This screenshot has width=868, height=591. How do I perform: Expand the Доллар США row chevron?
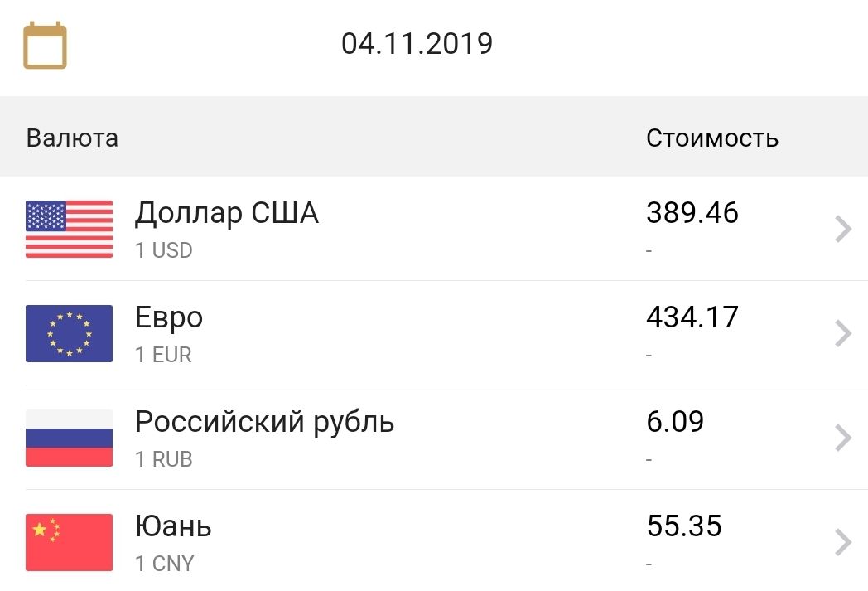[842, 230]
